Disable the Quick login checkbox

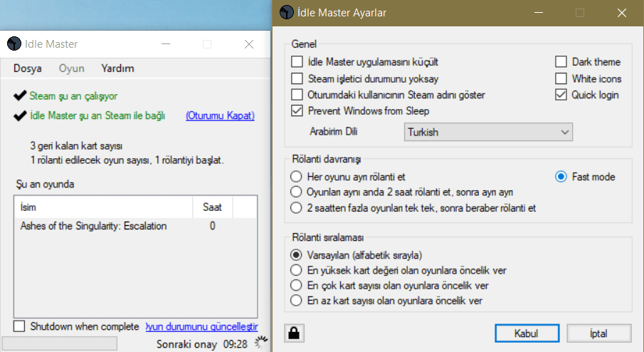(561, 95)
